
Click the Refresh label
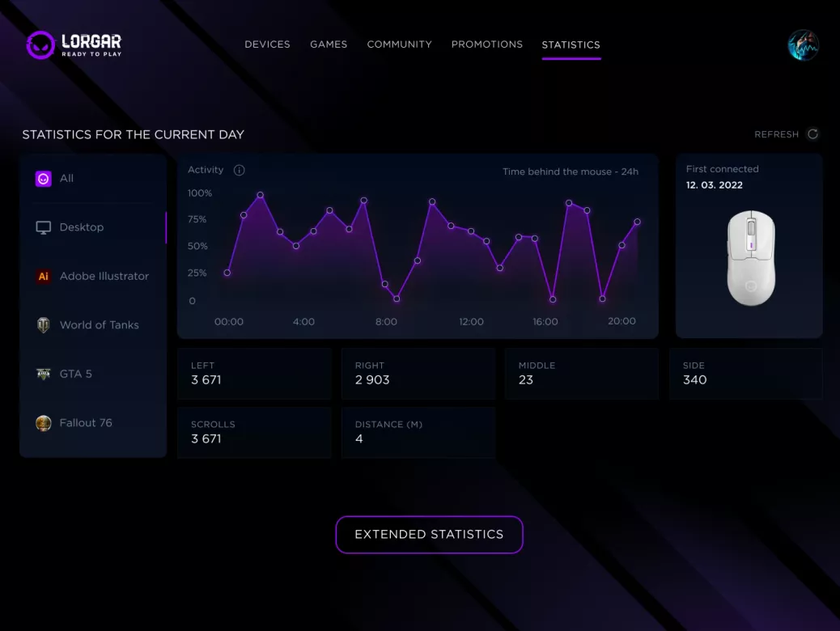776,134
